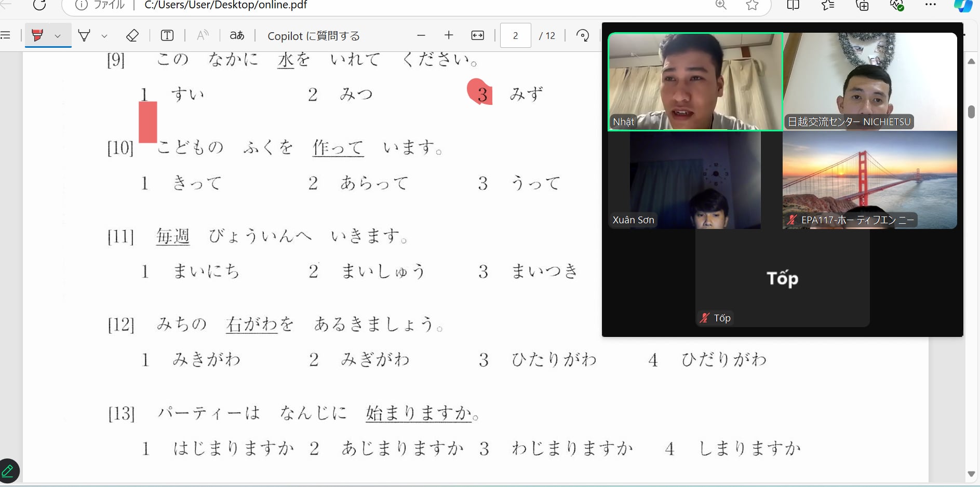The width and height of the screenshot is (980, 487).
Task: Refresh the browser page
Action: 39,5
